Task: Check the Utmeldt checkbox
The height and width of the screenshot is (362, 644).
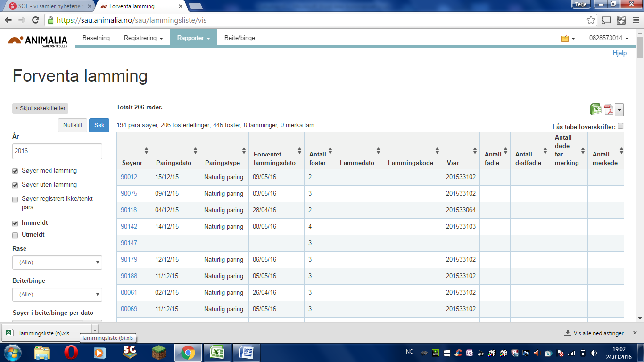Action: pos(15,235)
